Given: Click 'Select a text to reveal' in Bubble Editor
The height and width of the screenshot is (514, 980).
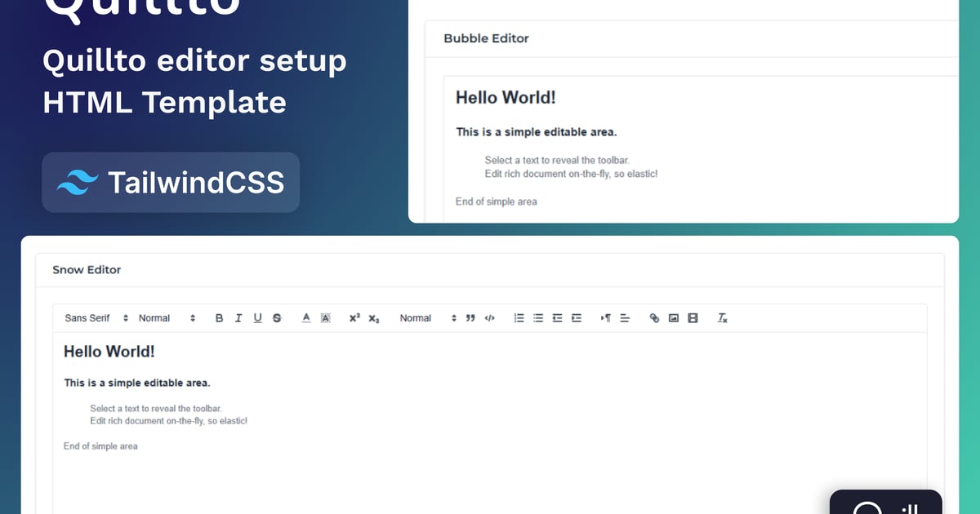Looking at the screenshot, I should pyautogui.click(x=557, y=161).
